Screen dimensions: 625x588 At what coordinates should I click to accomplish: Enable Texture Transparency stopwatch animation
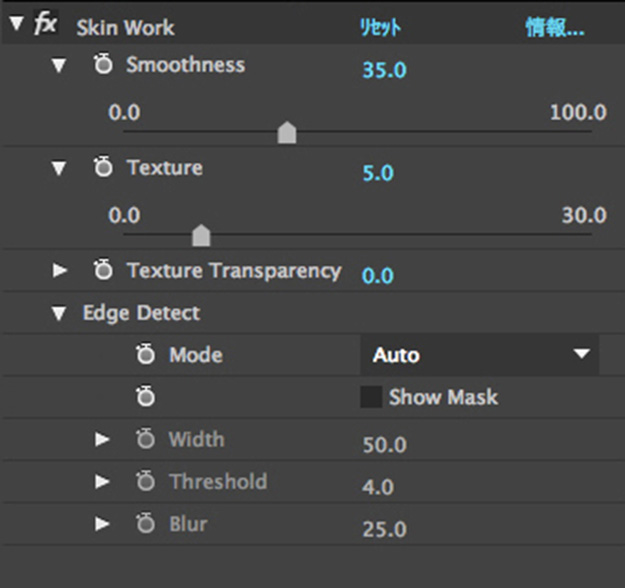point(103,271)
